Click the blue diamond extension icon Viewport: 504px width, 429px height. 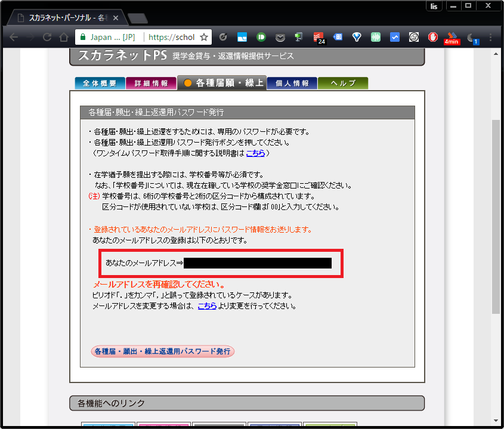[357, 38]
